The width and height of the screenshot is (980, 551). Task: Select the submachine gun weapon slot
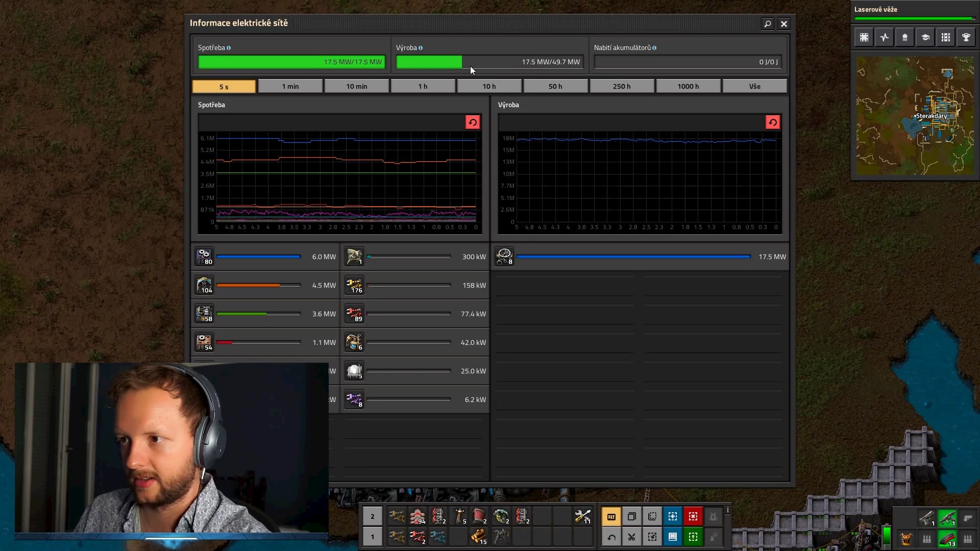coord(947,518)
